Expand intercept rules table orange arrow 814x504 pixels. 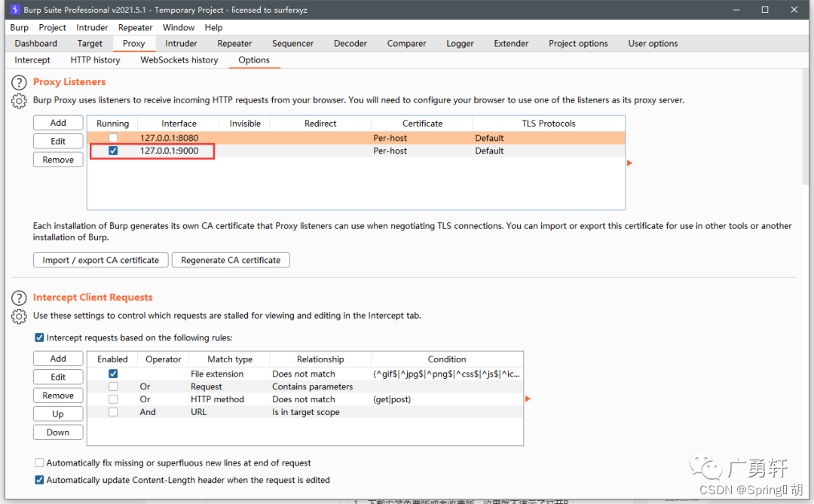pyautogui.click(x=528, y=399)
